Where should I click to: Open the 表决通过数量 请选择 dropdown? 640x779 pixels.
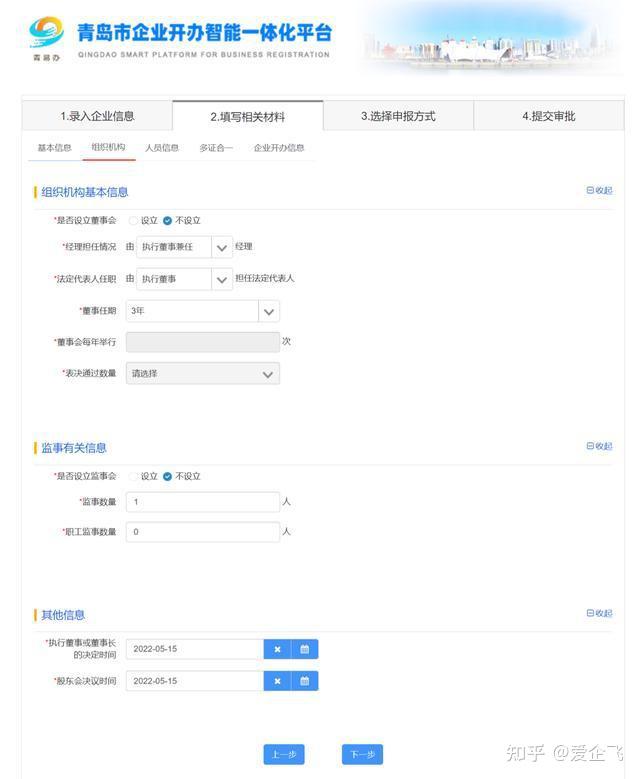[203, 374]
